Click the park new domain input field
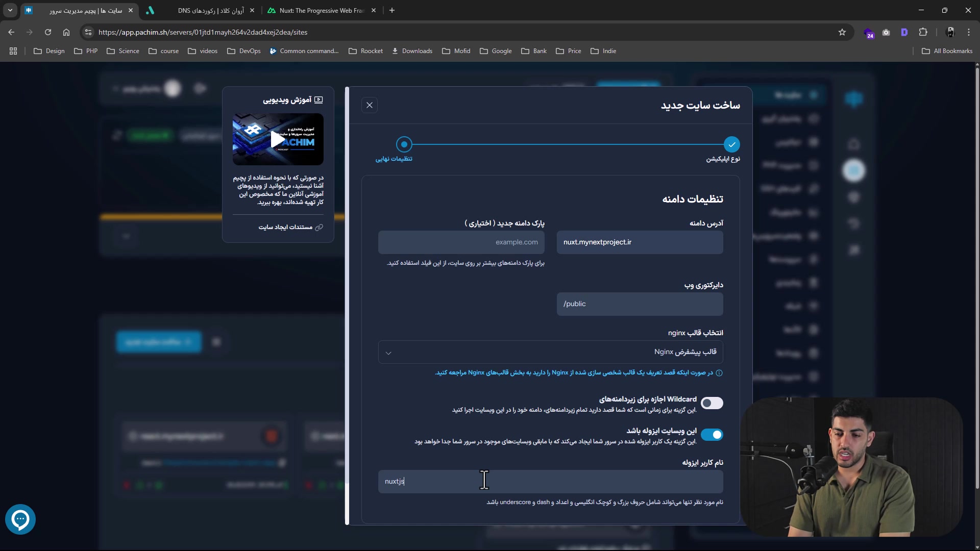 [x=461, y=242]
